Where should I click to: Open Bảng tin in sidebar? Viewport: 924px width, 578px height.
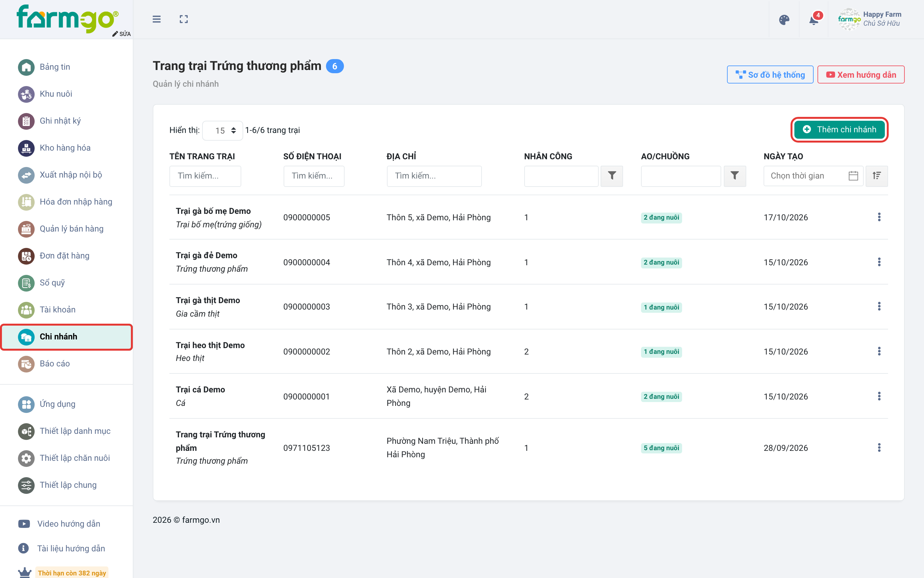tap(55, 67)
